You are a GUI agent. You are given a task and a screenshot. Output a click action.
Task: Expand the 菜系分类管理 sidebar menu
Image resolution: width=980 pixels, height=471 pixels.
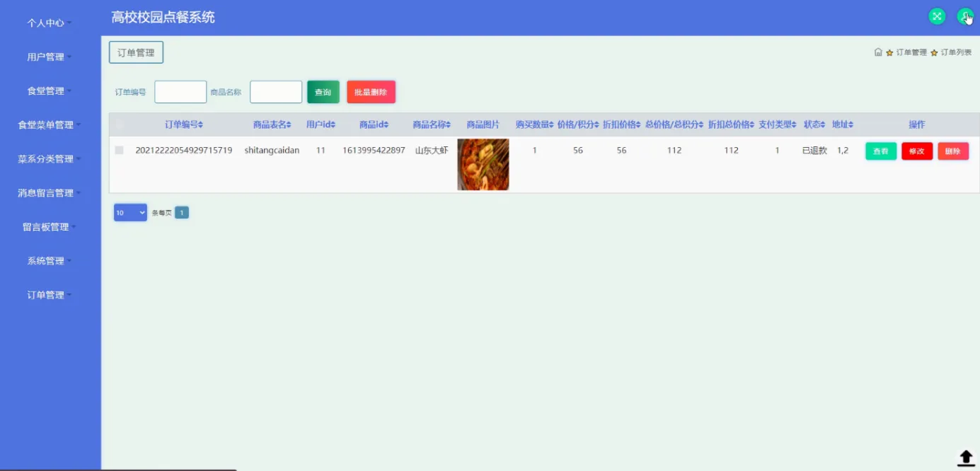(x=50, y=158)
